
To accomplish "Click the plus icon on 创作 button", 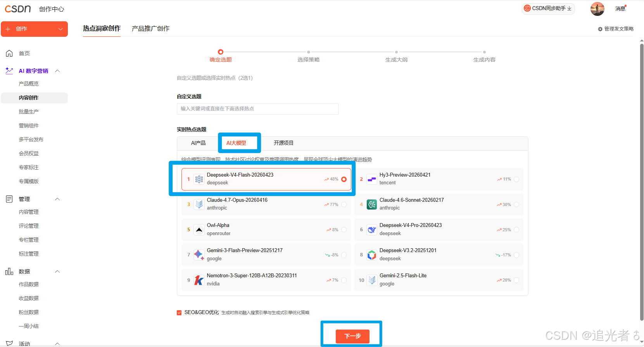I will pyautogui.click(x=8, y=29).
